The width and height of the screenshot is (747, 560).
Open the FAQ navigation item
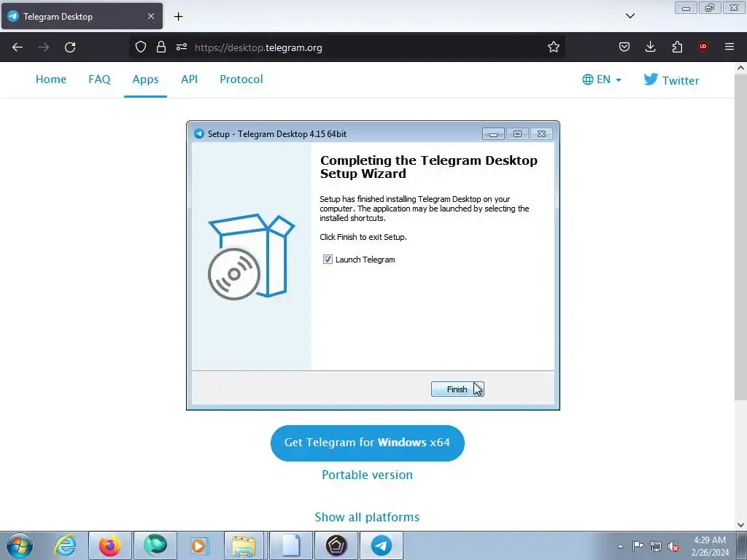pos(99,79)
